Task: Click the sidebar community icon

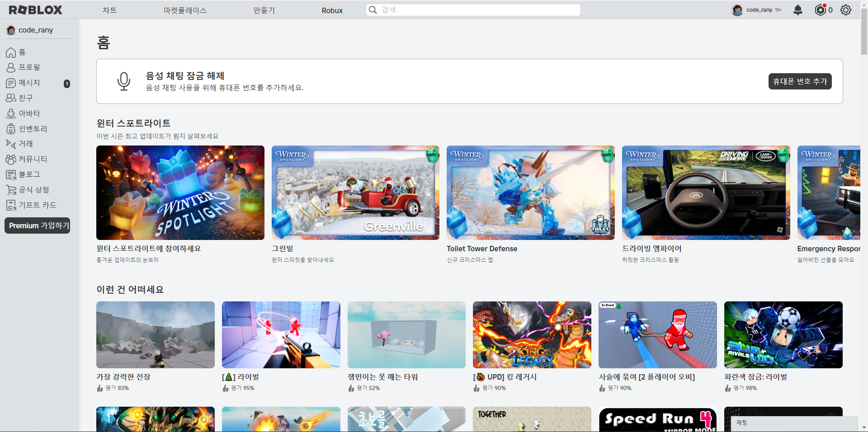Action: [11, 159]
